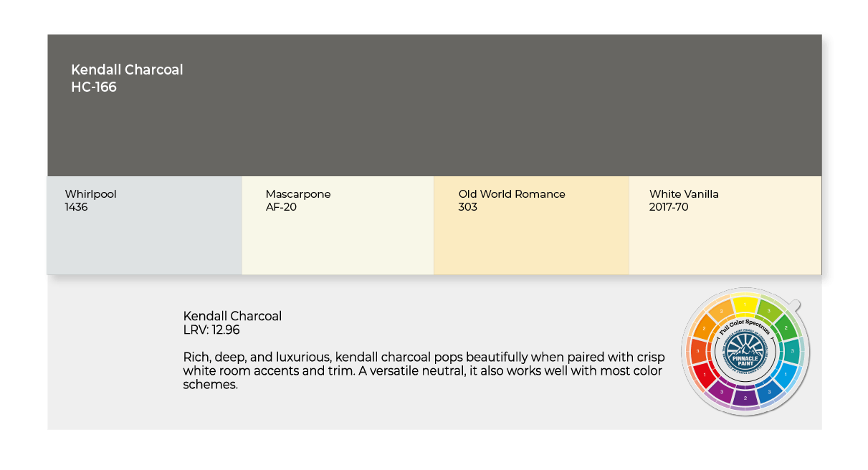868x470 pixels.
Task: Pick the teal segment on the color wheel
Action: (x=792, y=350)
